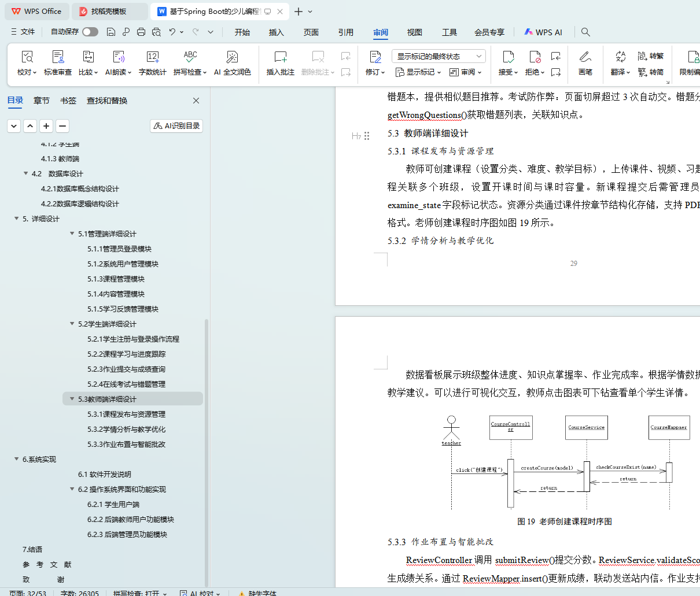Open the 翻译 translate dropdown
700x596 pixels.
point(620,72)
